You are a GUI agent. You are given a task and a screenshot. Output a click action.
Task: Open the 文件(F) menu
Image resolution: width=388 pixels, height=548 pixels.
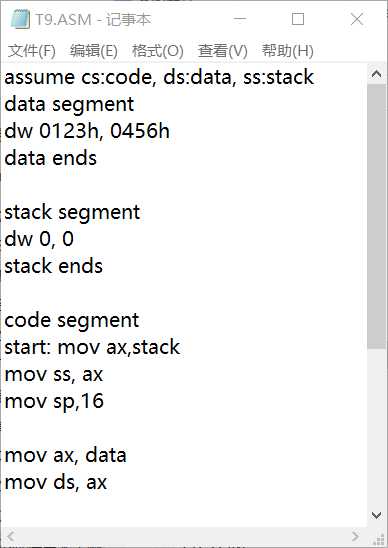[32, 51]
